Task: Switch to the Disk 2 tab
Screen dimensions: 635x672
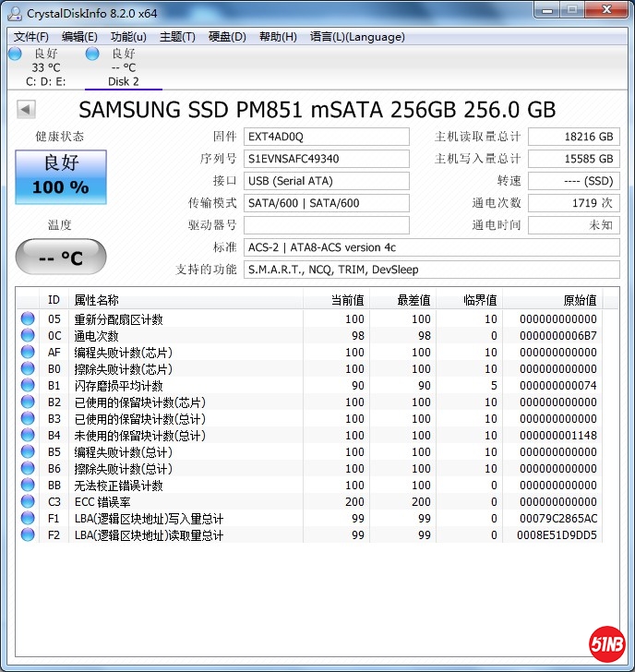Action: [x=124, y=81]
